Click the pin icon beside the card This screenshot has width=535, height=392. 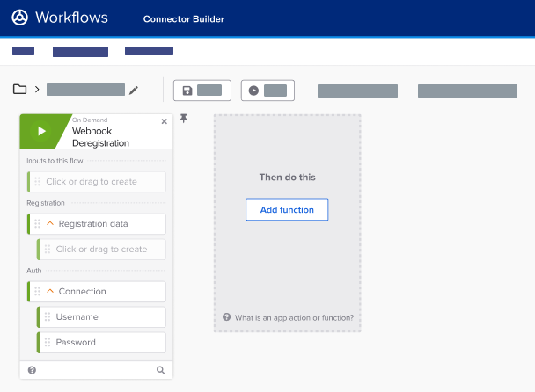click(x=184, y=119)
